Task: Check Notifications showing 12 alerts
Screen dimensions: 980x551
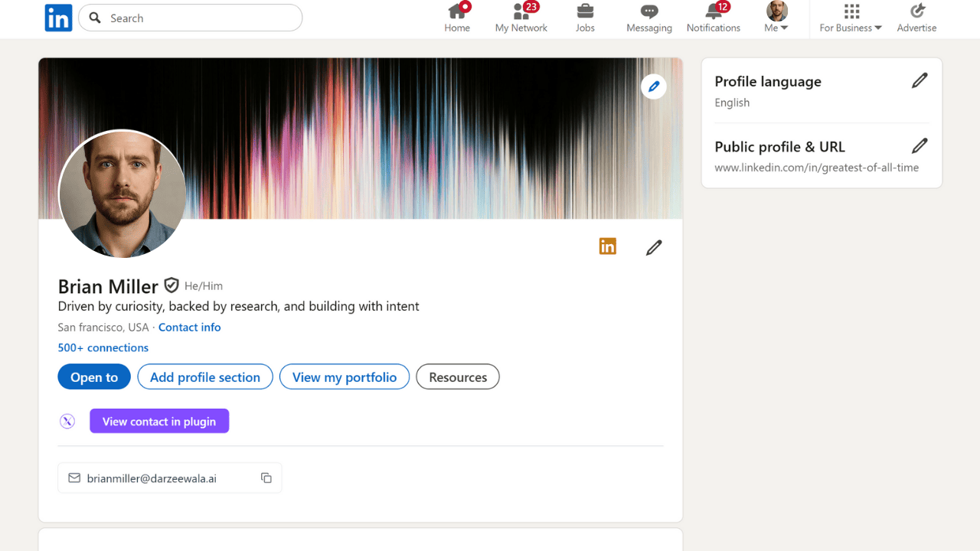Action: pos(713,18)
